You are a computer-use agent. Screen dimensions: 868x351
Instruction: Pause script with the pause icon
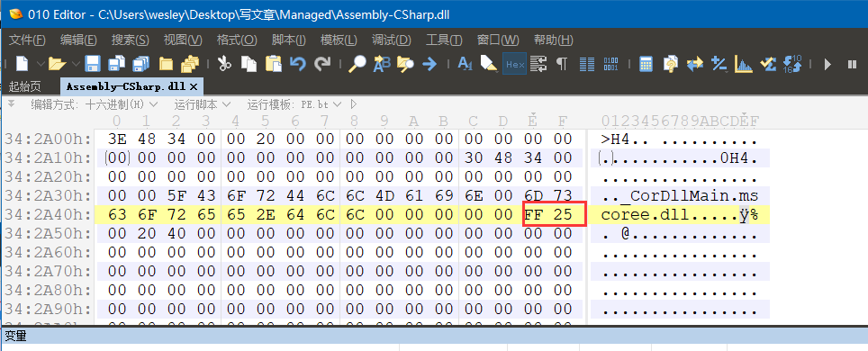click(852, 64)
